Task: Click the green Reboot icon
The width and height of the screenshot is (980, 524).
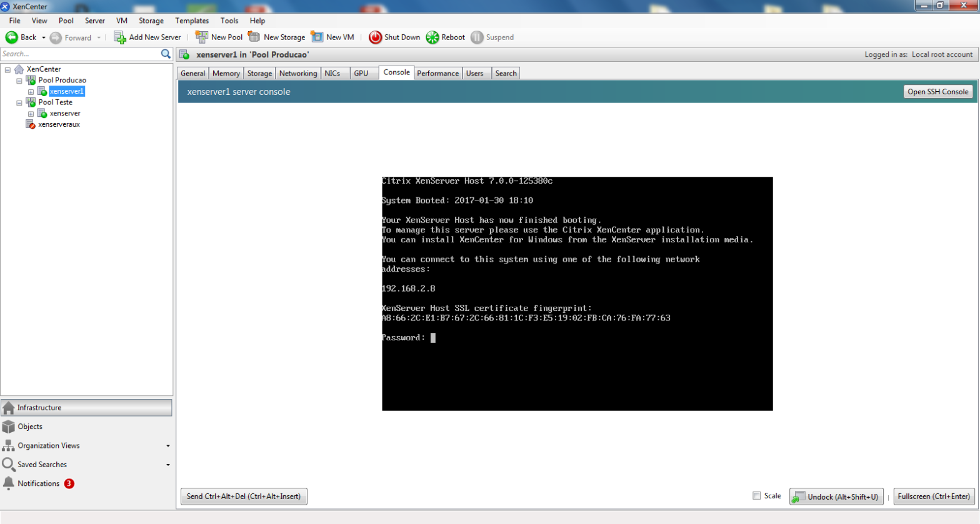Action: pos(432,37)
